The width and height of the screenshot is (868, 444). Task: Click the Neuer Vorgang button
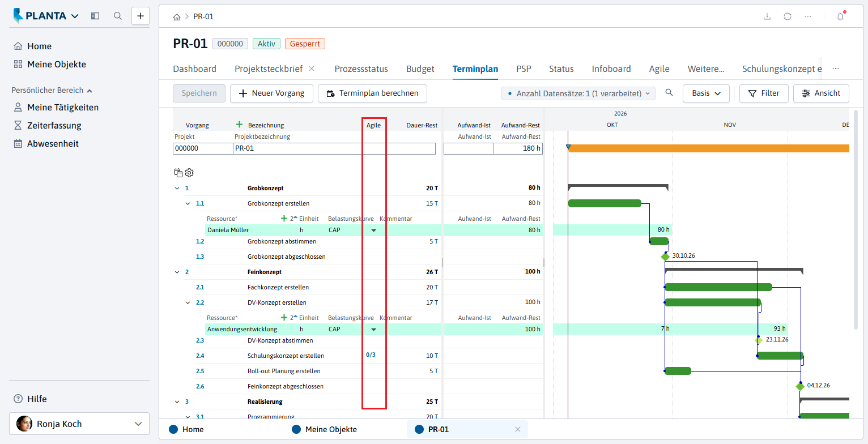coord(271,93)
